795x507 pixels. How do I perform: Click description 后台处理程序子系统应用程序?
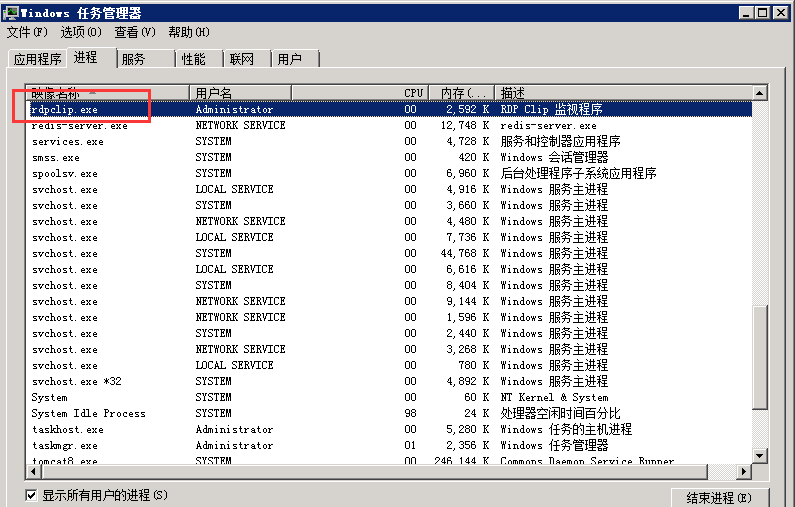click(579, 173)
